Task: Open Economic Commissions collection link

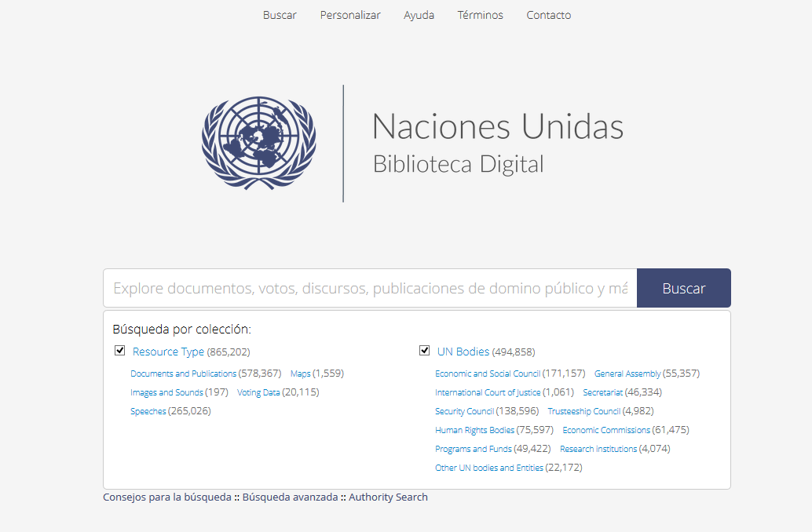Action: point(606,430)
